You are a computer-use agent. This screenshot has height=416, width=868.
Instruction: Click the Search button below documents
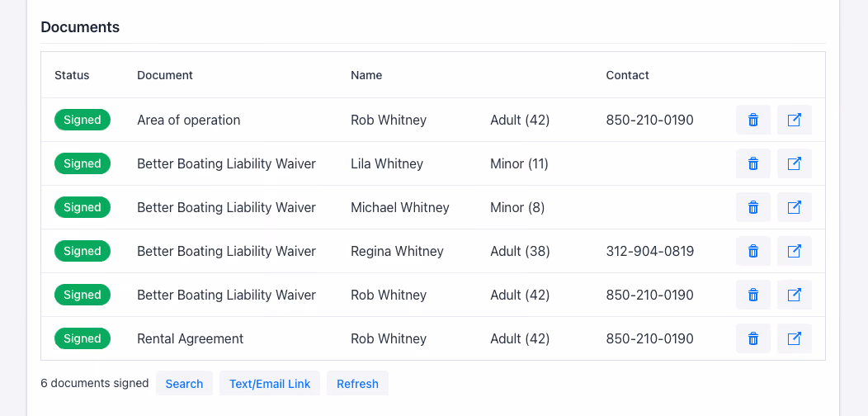[x=184, y=383]
